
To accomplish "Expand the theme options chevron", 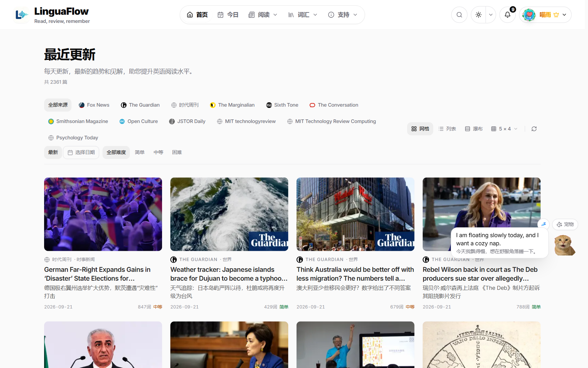I will pyautogui.click(x=491, y=15).
